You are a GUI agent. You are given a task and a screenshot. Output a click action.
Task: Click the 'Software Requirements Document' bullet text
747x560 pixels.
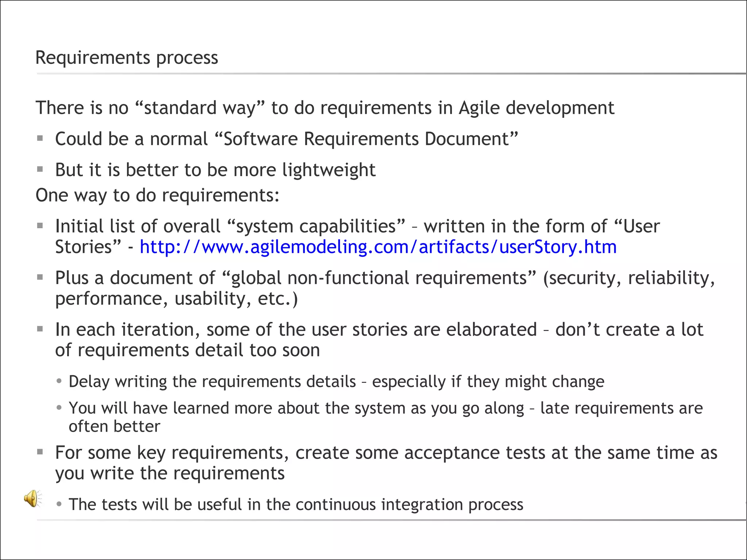[286, 139]
